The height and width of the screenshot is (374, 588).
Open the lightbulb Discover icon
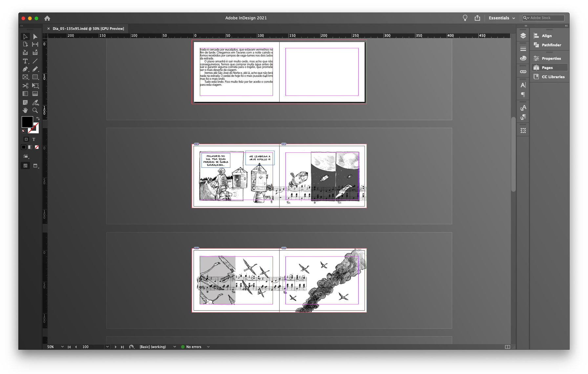[x=465, y=18]
